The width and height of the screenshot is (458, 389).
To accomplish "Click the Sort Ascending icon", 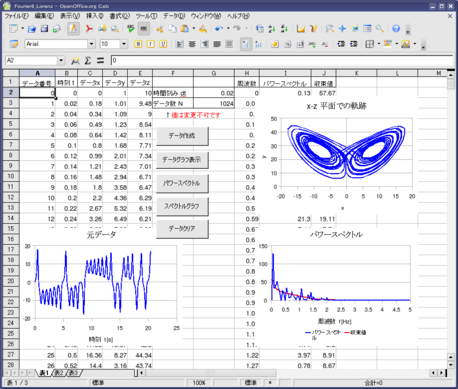I will pyautogui.click(x=272, y=29).
